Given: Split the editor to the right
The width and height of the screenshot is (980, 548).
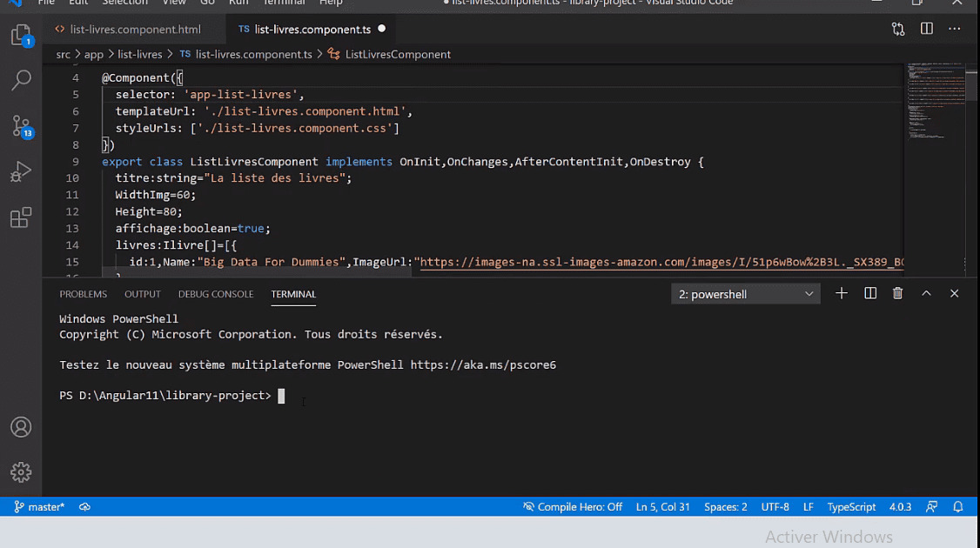Looking at the screenshot, I should pos(926,29).
